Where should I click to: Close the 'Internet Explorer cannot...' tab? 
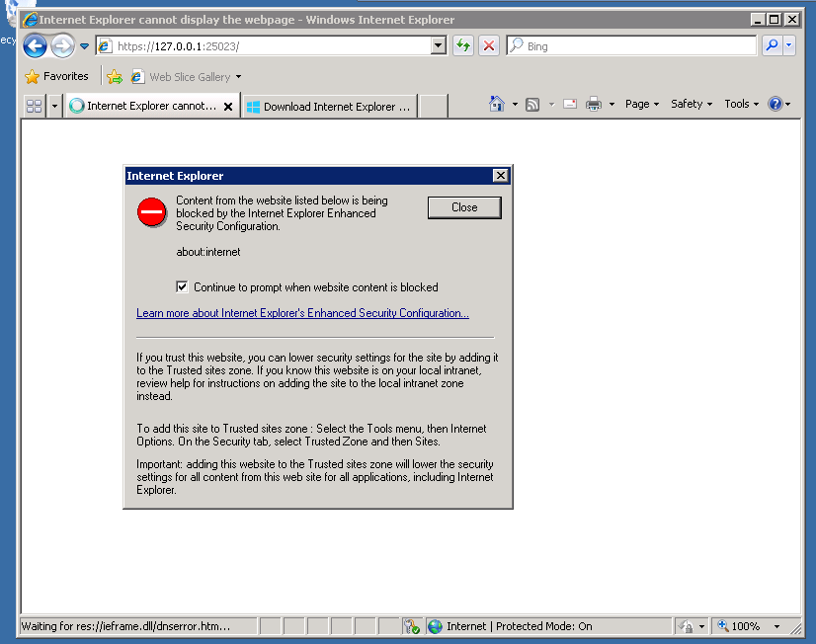(228, 107)
